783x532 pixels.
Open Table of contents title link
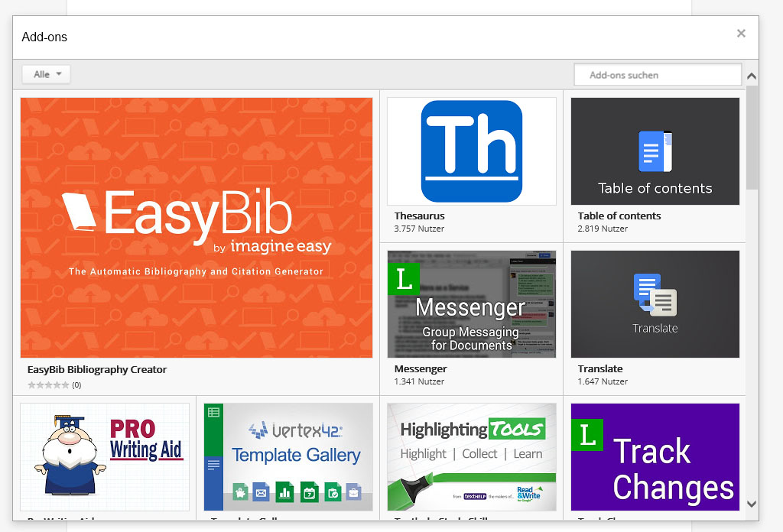coord(619,216)
